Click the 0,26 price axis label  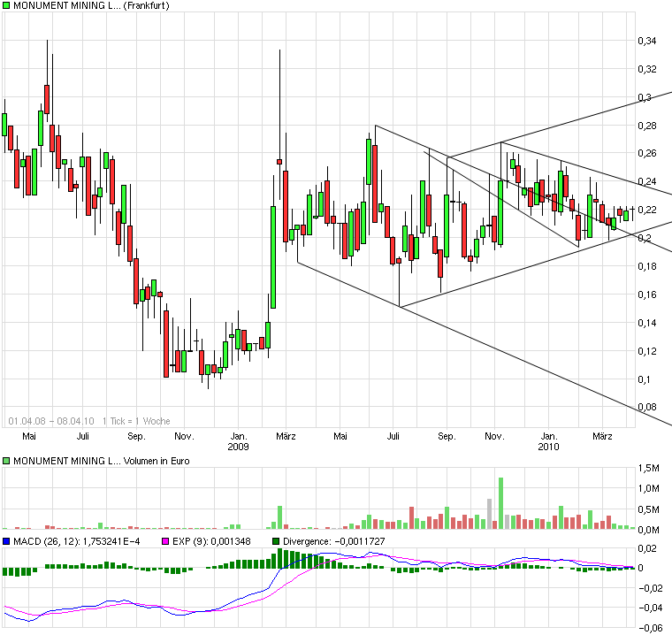(x=647, y=153)
